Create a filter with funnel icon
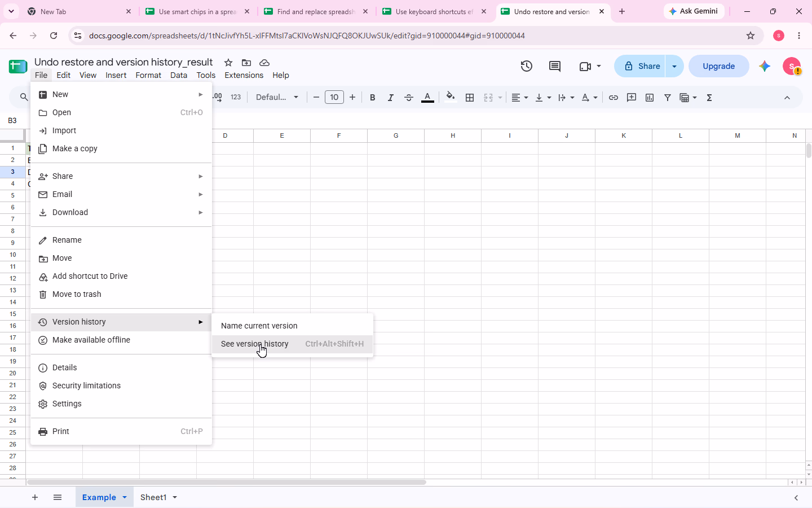812x508 pixels. [x=668, y=98]
